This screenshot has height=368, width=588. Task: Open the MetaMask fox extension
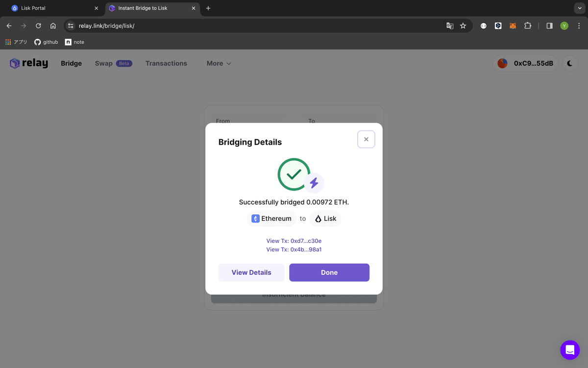(513, 26)
